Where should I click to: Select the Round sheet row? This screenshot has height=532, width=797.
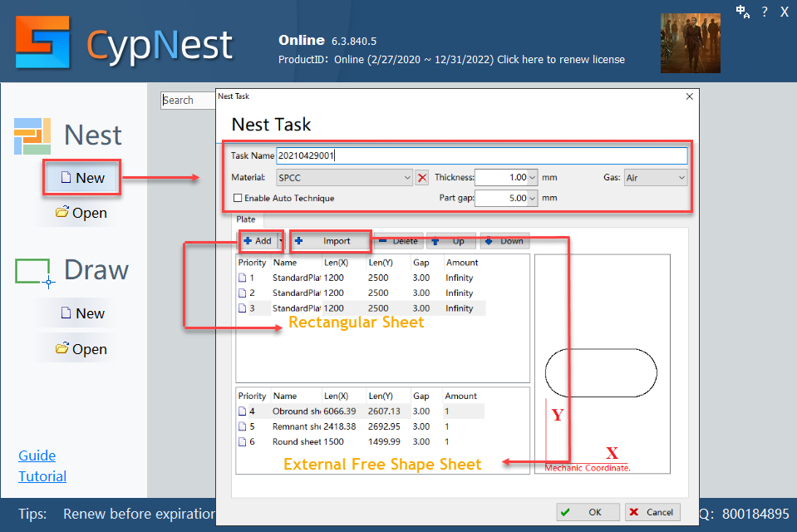361,441
